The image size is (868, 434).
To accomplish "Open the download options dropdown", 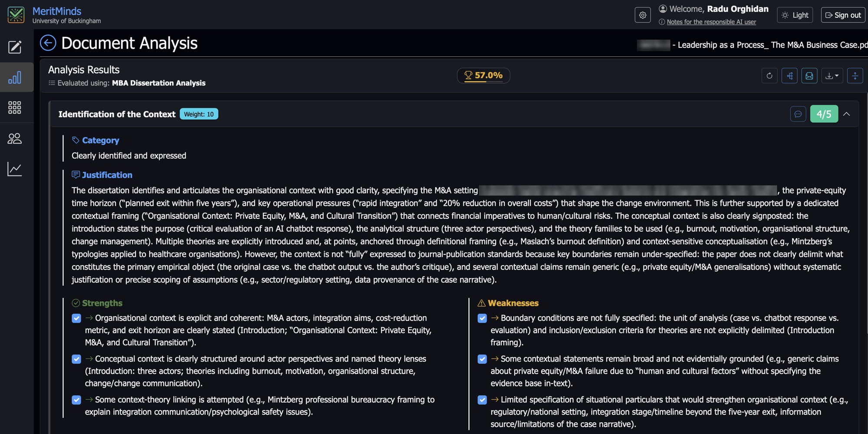I will point(832,76).
